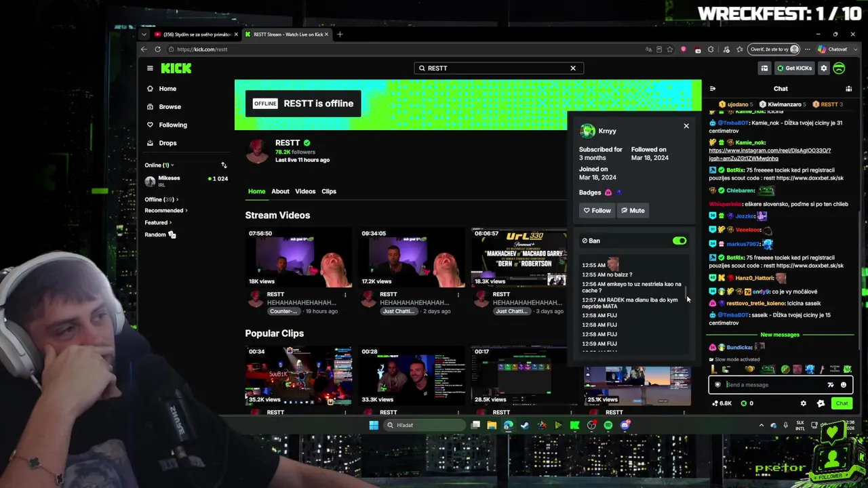Bookmark this page with the star icon
Viewport: 868px width, 488px height.
pos(670,49)
